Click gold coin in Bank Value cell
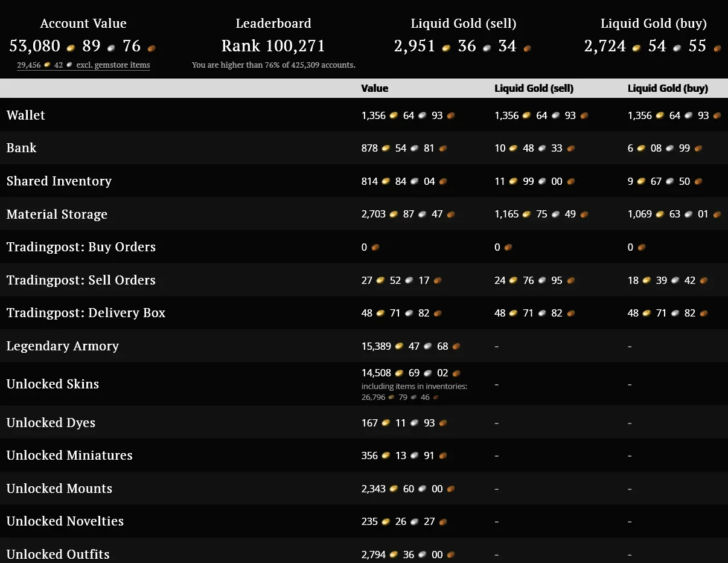Viewport: 728px width, 563px height. pos(386,149)
